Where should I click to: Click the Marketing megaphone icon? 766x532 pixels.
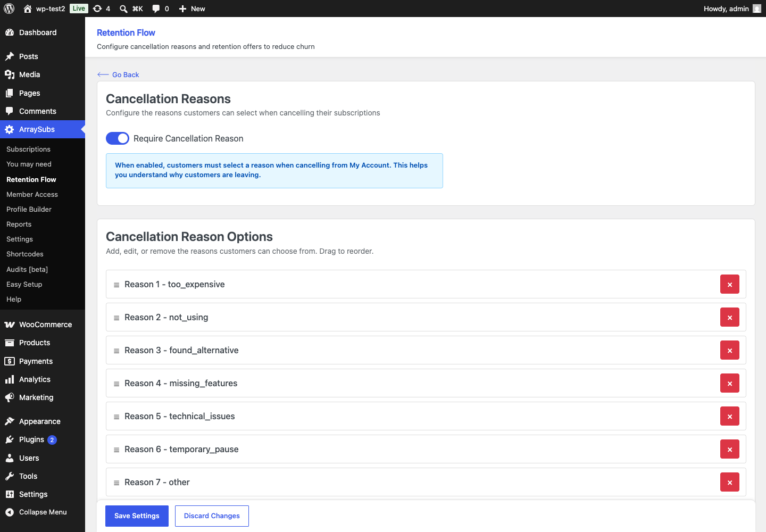tap(10, 397)
